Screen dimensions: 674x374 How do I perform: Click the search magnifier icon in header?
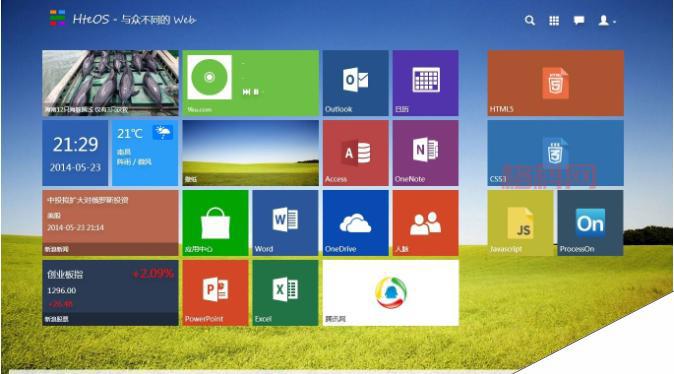(530, 20)
